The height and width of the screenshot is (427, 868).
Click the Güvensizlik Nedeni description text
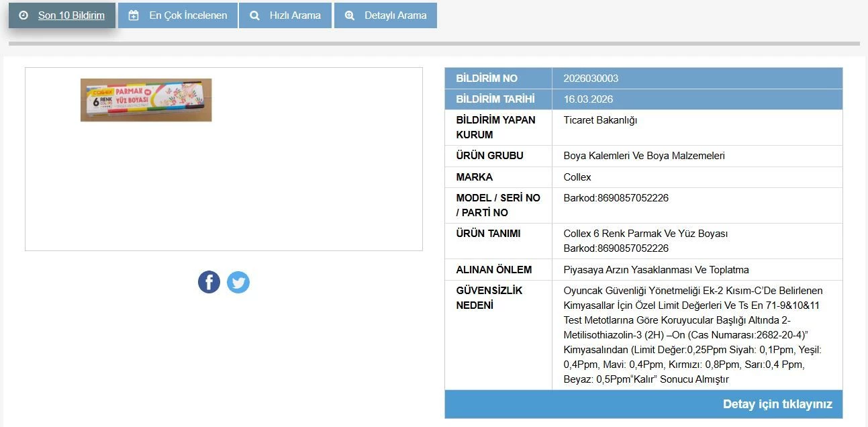(x=693, y=335)
